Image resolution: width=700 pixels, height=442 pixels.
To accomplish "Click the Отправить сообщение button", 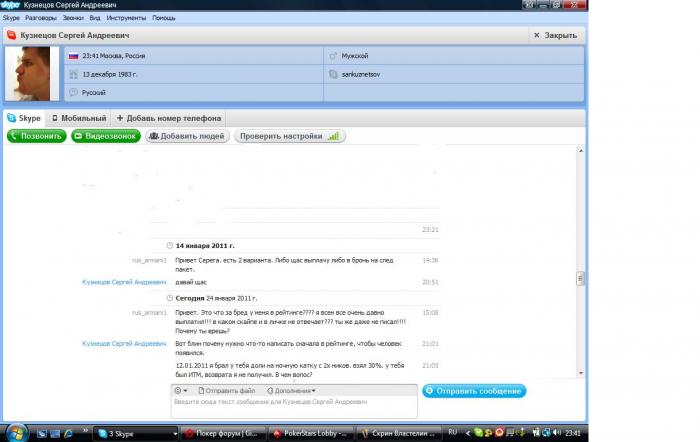I will 474,391.
